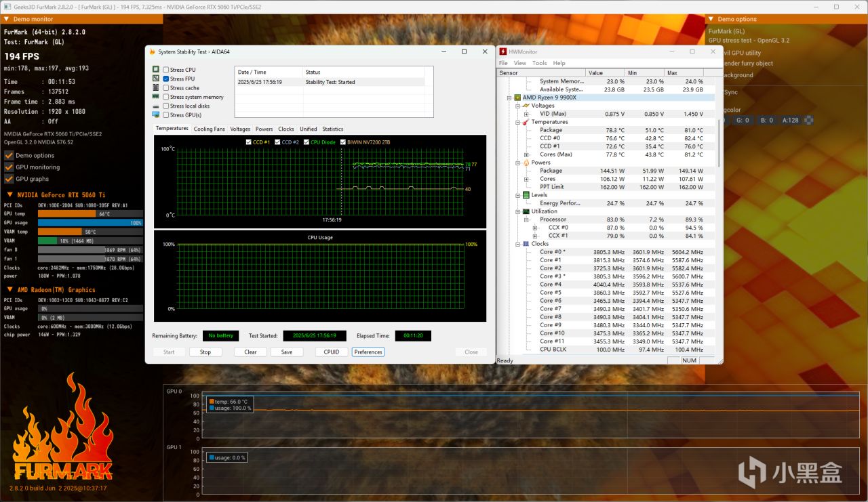Open CPUID from AIDA64 window

tap(332, 352)
